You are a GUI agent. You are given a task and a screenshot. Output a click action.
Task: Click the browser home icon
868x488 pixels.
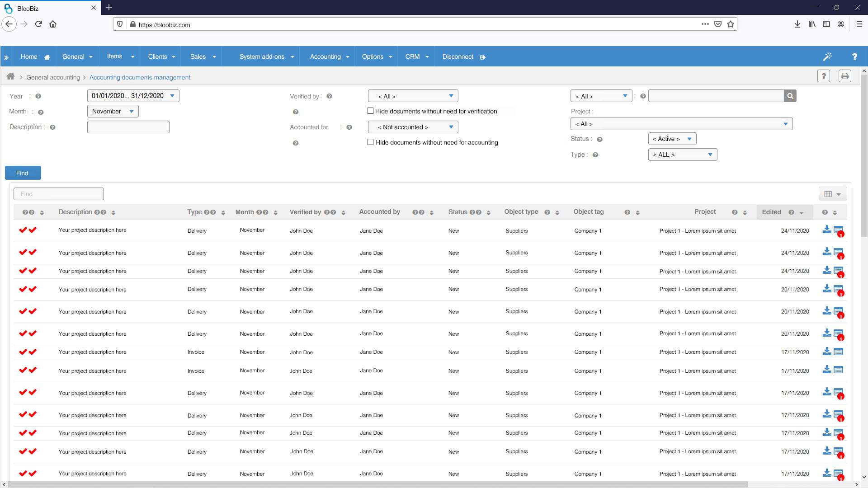pyautogui.click(x=53, y=24)
